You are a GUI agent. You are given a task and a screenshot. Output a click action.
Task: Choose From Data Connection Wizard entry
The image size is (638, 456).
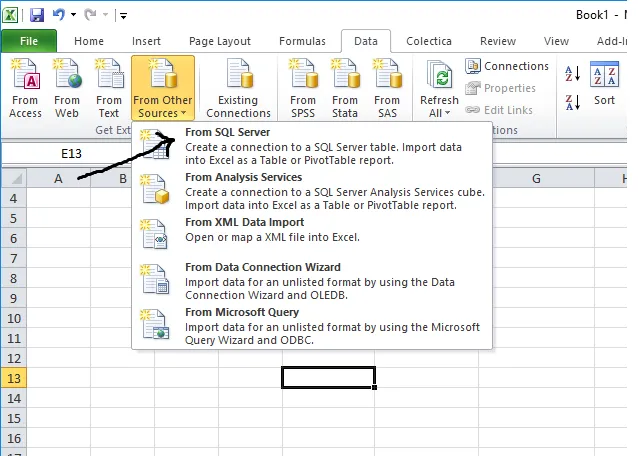coord(312,281)
